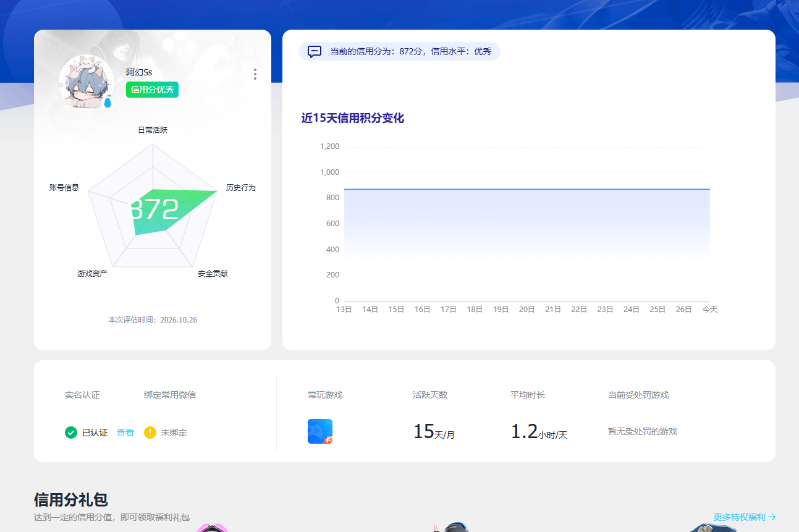Click the 15天/月 active days value
The width and height of the screenshot is (799, 532).
(434, 431)
